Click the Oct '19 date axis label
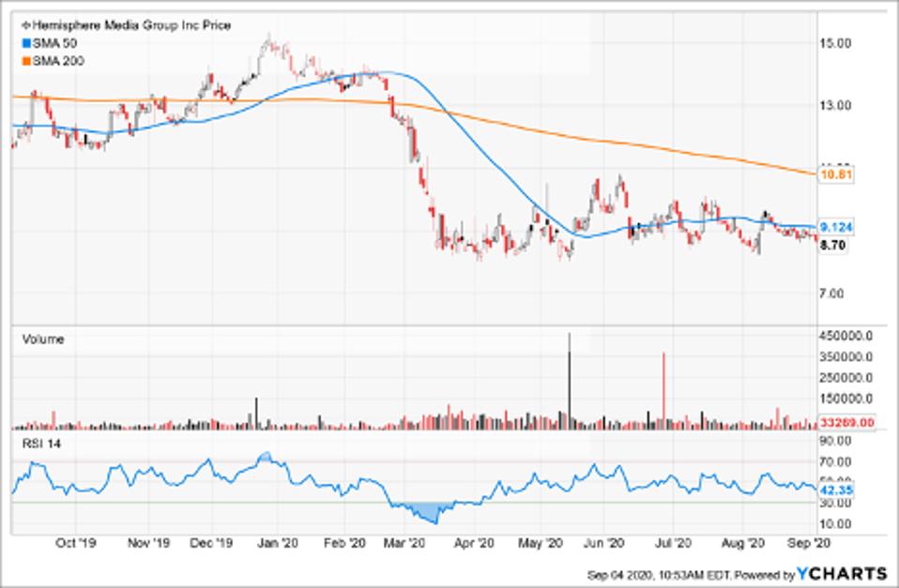This screenshot has width=899, height=588. (x=76, y=543)
